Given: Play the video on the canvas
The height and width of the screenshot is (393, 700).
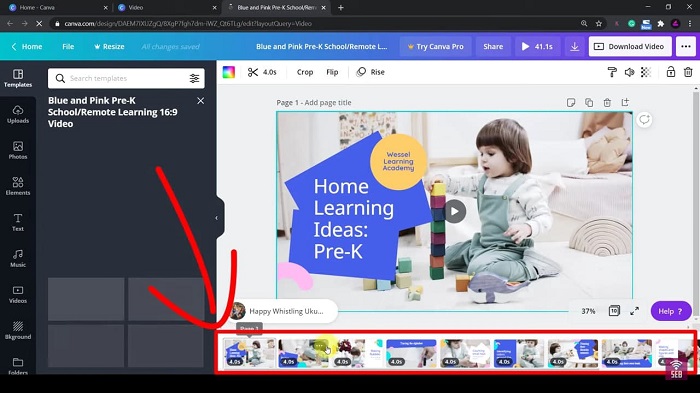Looking at the screenshot, I should (x=454, y=211).
